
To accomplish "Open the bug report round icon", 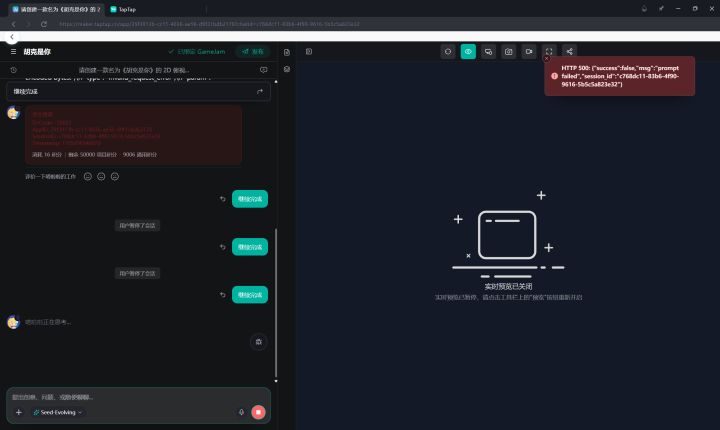I will (x=259, y=342).
